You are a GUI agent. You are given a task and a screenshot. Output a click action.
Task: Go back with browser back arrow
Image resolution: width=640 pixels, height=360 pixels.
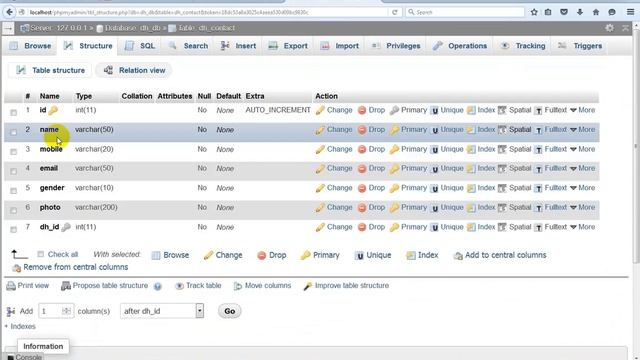(x=9, y=12)
